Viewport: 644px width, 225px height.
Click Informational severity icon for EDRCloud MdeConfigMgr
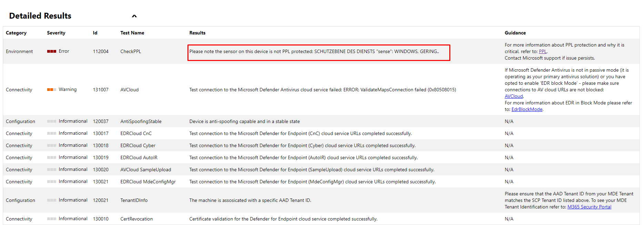(x=52, y=182)
